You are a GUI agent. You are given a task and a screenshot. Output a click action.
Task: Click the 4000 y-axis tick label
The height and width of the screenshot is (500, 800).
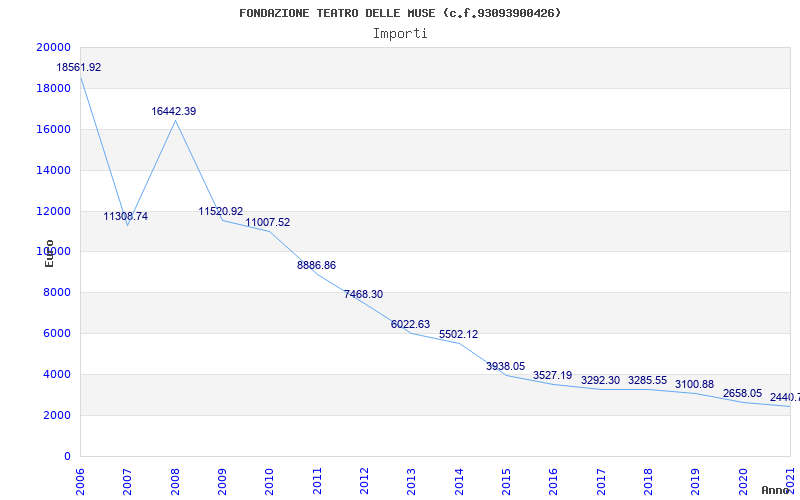point(56,374)
